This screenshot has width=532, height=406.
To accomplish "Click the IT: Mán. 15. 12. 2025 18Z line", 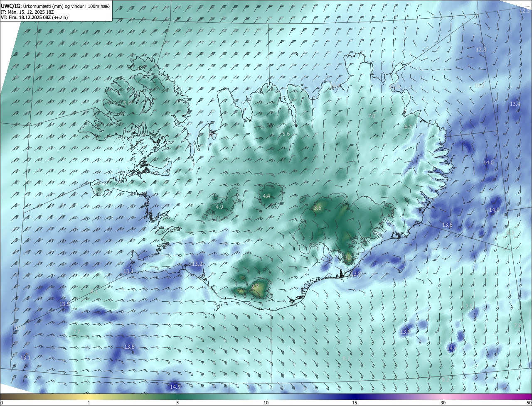I will pyautogui.click(x=27, y=12).
